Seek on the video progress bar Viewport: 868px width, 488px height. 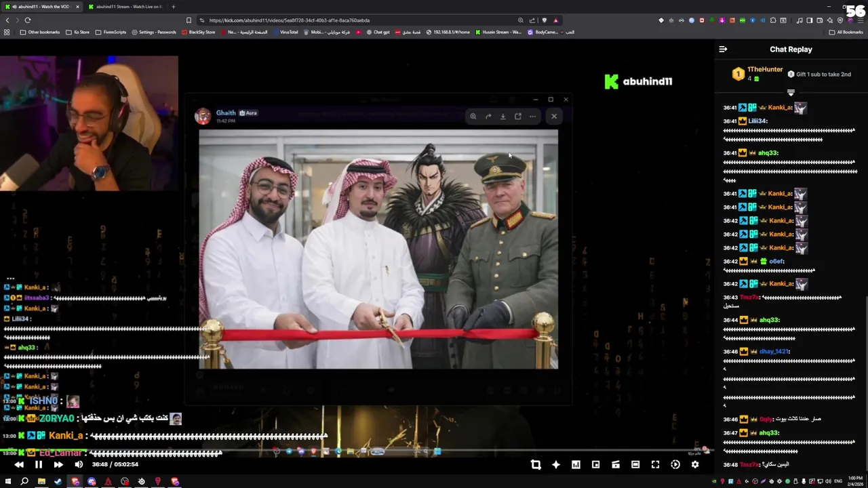(x=356, y=451)
